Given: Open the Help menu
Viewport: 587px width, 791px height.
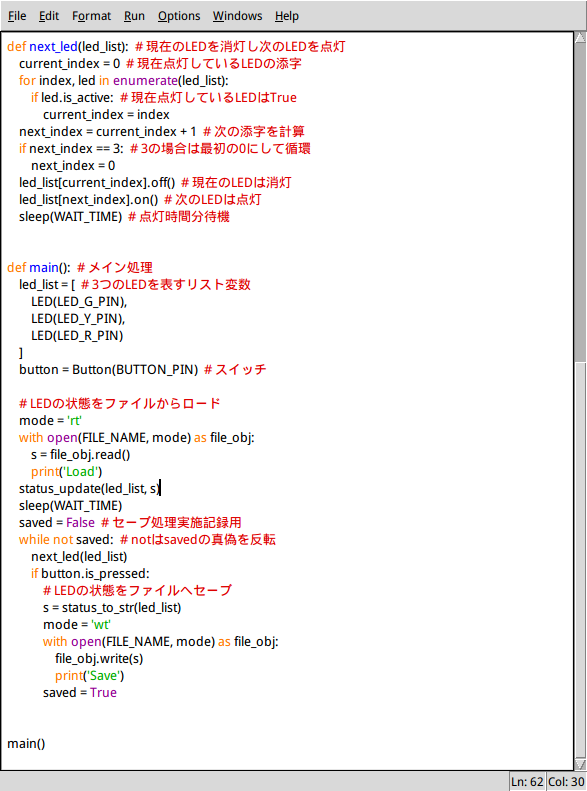Looking at the screenshot, I should click(286, 16).
